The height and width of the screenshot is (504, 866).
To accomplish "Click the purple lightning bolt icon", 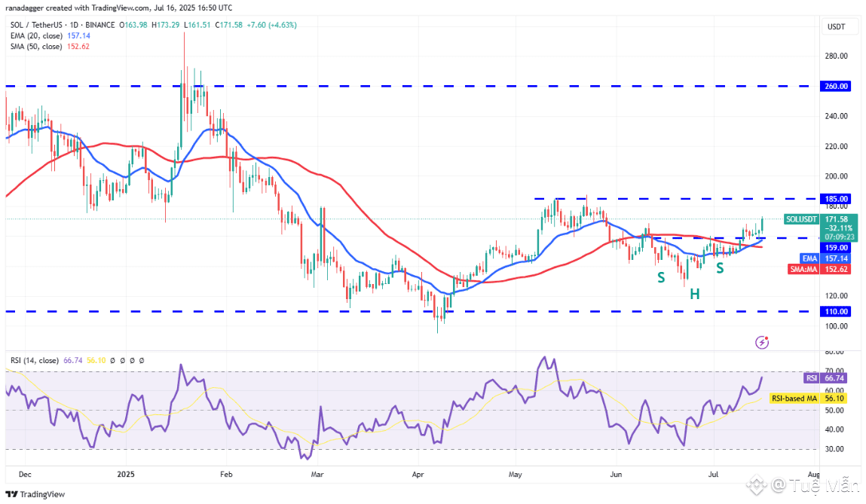I will click(x=762, y=342).
